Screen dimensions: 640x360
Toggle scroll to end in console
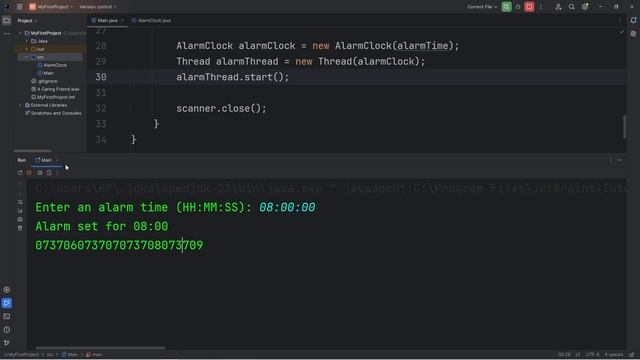20,211
